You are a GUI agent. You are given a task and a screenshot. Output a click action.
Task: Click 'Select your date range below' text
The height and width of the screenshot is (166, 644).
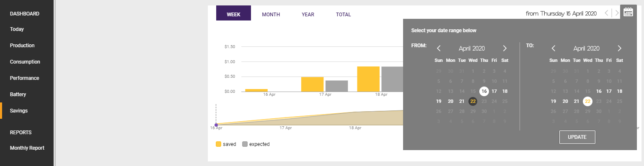point(444,31)
